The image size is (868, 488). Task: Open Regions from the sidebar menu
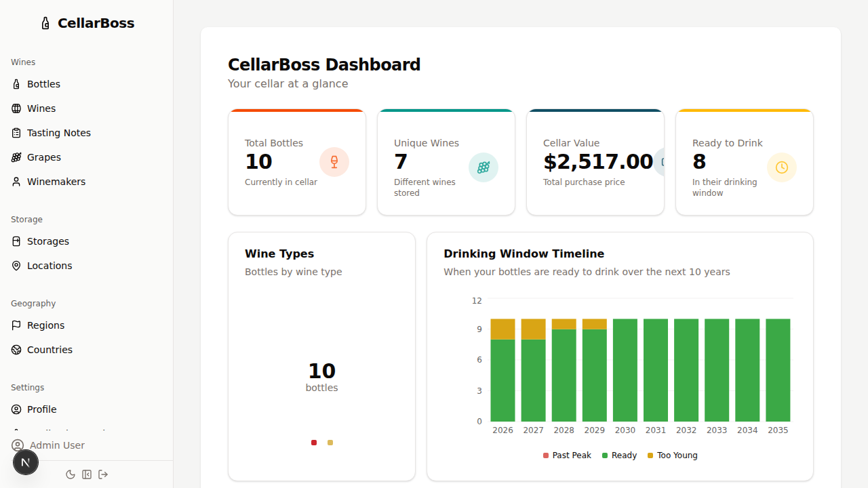tap(46, 325)
